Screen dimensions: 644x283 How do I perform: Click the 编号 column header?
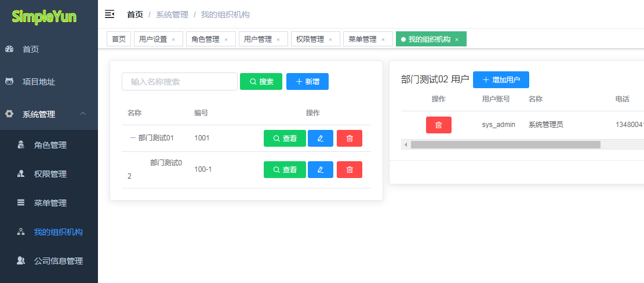[201, 113]
